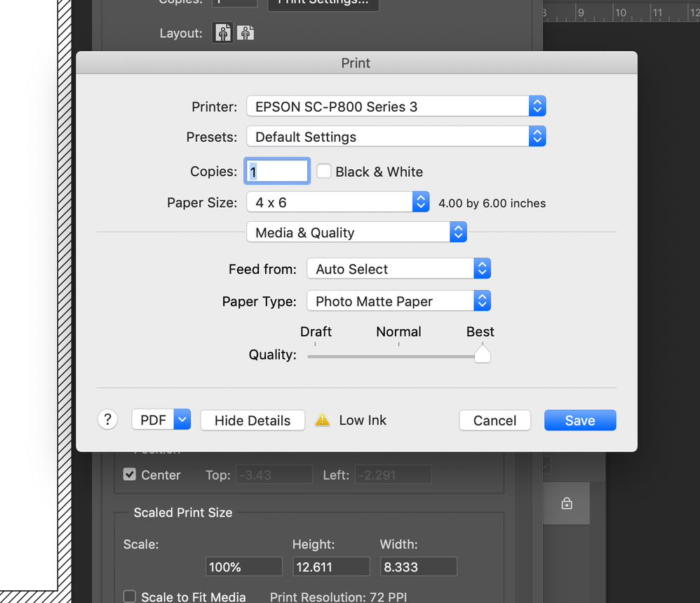This screenshot has height=603, width=700.
Task: Cancel the Print dialog
Action: [494, 420]
